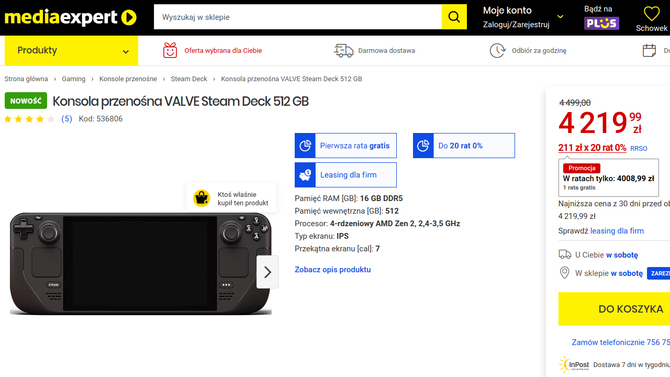Click the map pin icon for store pickup

point(564,273)
